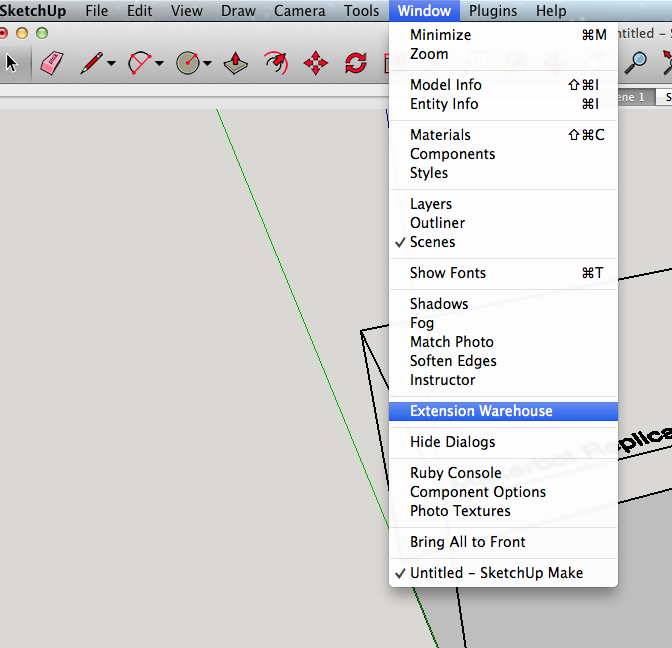The image size is (672, 648).
Task: Open the Help menu
Action: [x=551, y=11]
